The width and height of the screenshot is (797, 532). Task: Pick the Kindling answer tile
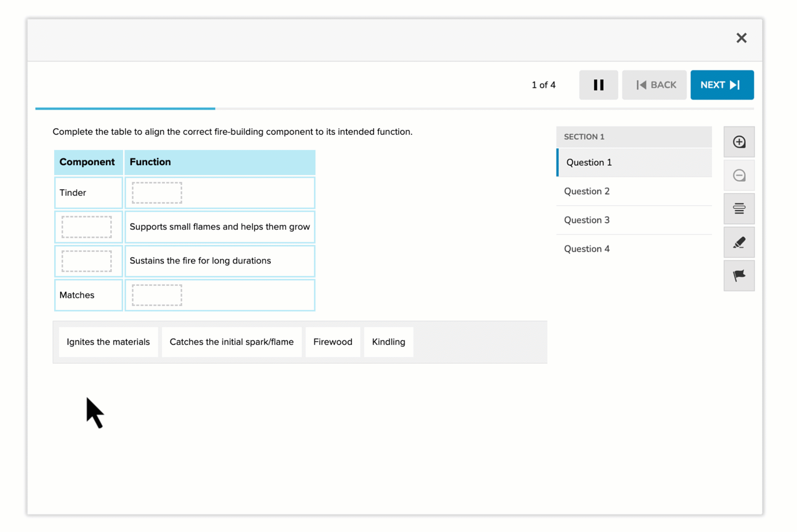(389, 342)
